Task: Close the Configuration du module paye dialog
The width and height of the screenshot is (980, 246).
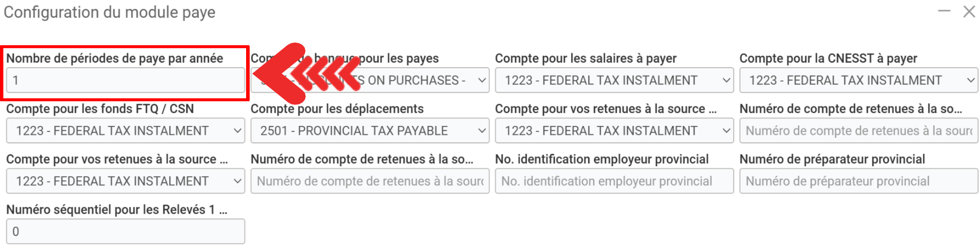Action: coord(969,12)
